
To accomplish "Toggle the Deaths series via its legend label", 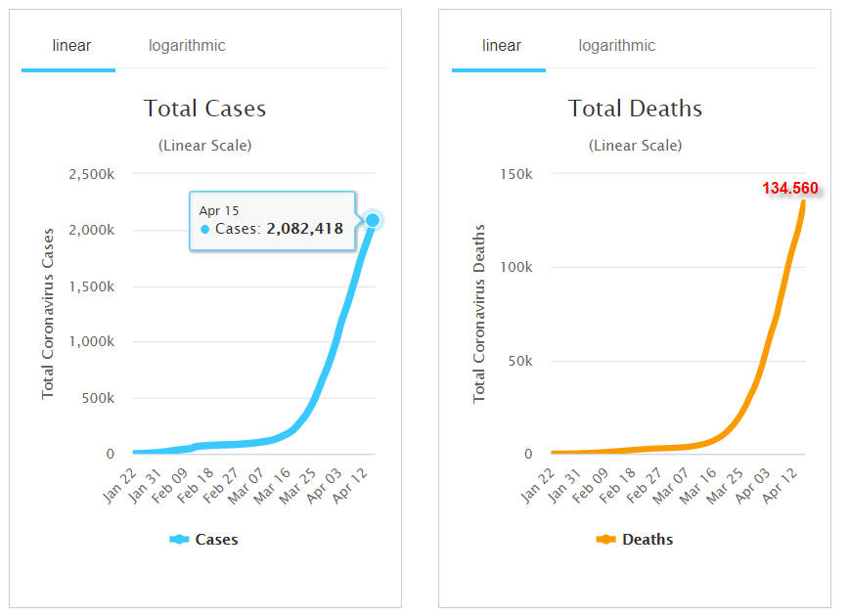I will coord(648,540).
